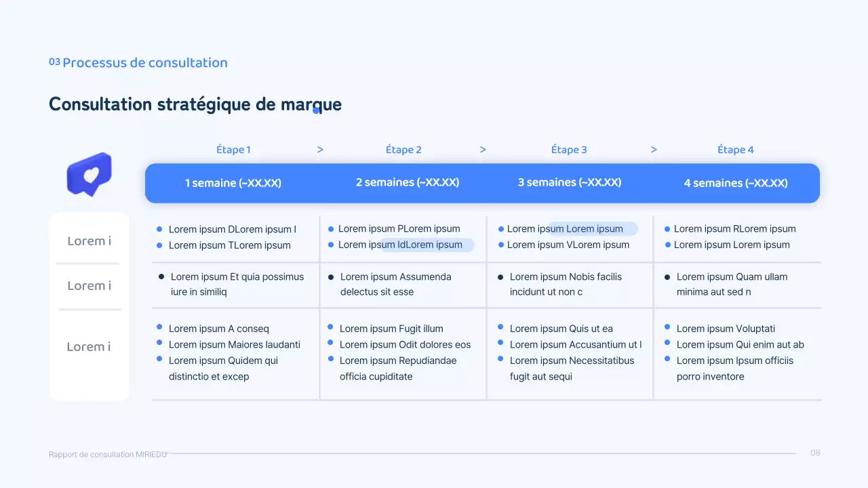Click the dark bullet beside Lorem ipsum Nobis facilis
The width and height of the screenshot is (868, 488).
point(499,277)
